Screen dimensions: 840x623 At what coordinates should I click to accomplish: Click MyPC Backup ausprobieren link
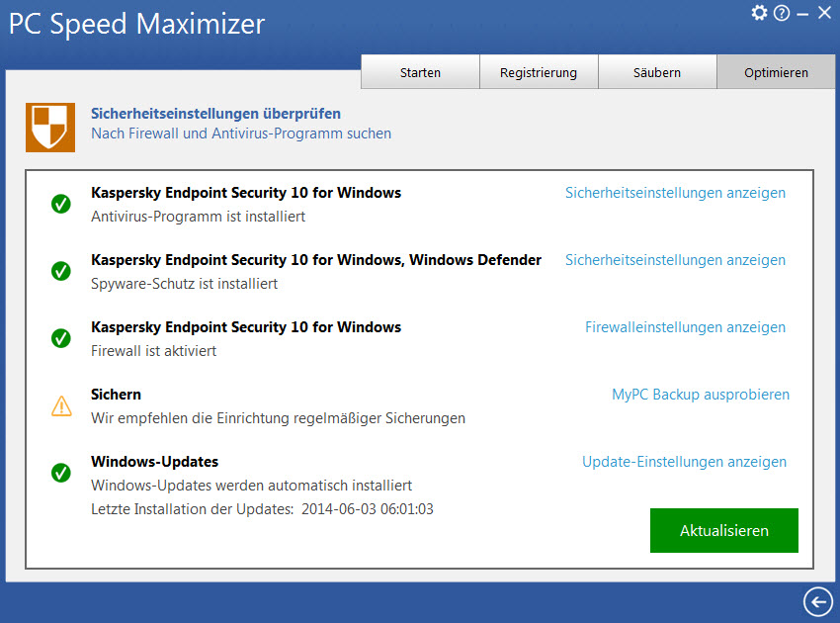point(701,395)
